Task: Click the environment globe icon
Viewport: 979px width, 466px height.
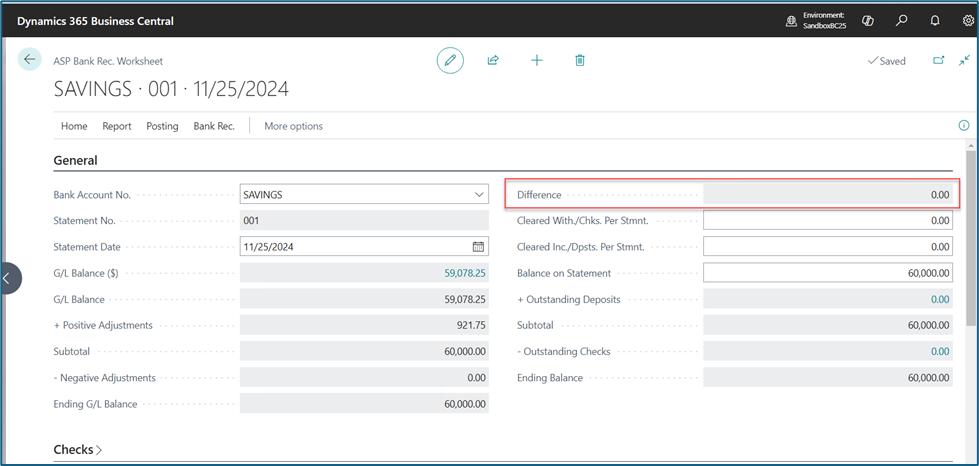Action: click(x=791, y=21)
